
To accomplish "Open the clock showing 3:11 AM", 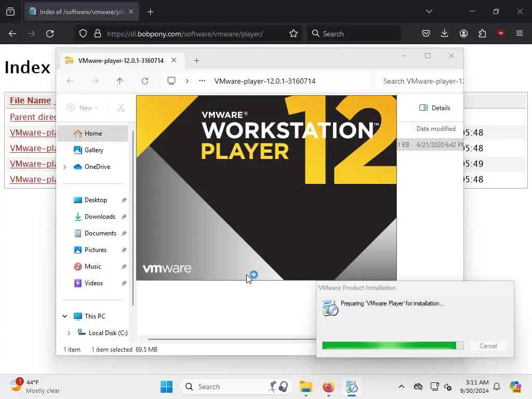I will coord(474,387).
